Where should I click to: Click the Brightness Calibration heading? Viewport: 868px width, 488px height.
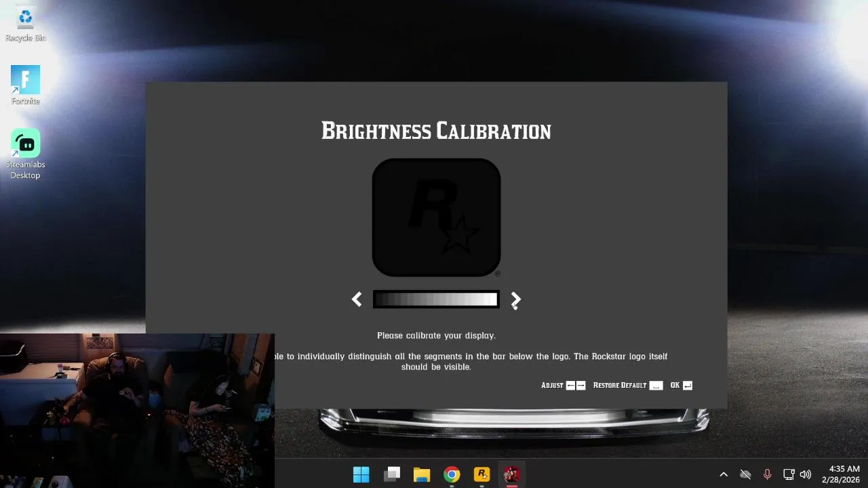pyautogui.click(x=436, y=131)
